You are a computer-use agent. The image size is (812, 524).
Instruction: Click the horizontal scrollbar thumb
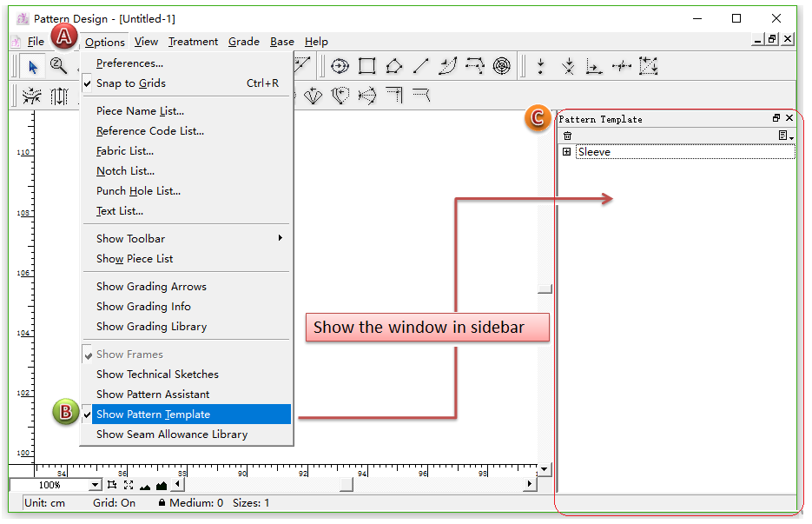[x=346, y=485]
